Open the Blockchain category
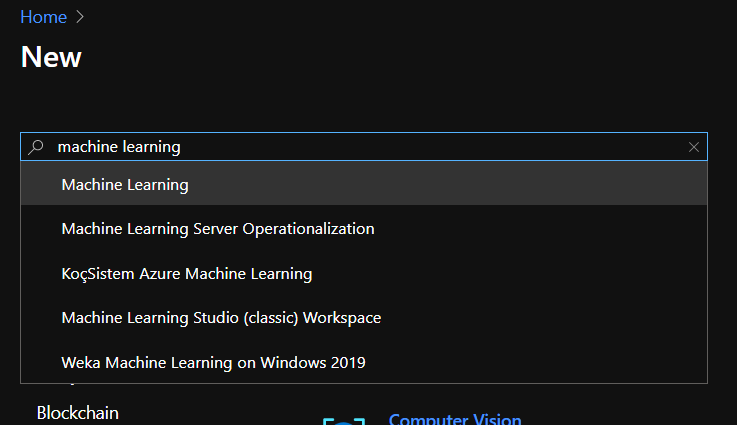The height and width of the screenshot is (425, 737). (78, 413)
